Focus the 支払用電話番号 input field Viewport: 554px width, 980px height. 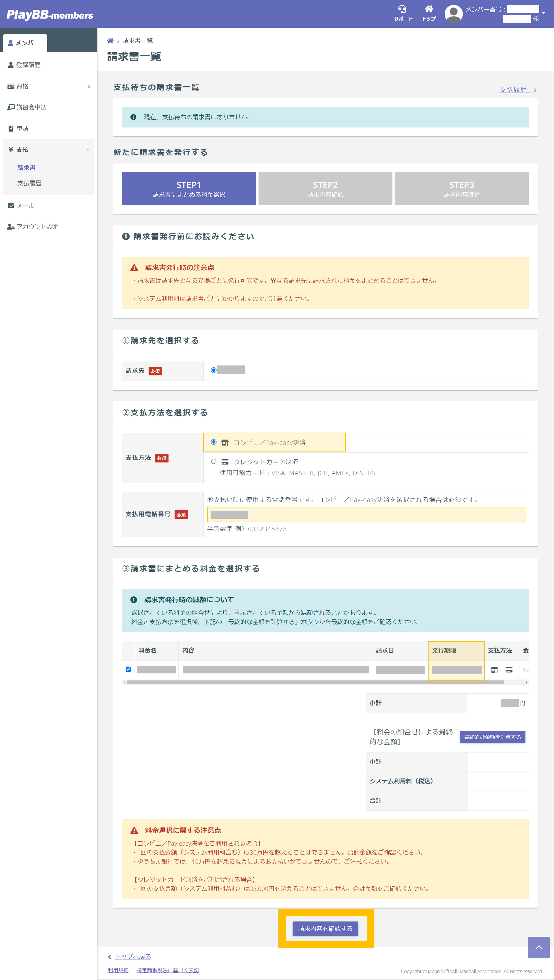[x=366, y=514]
